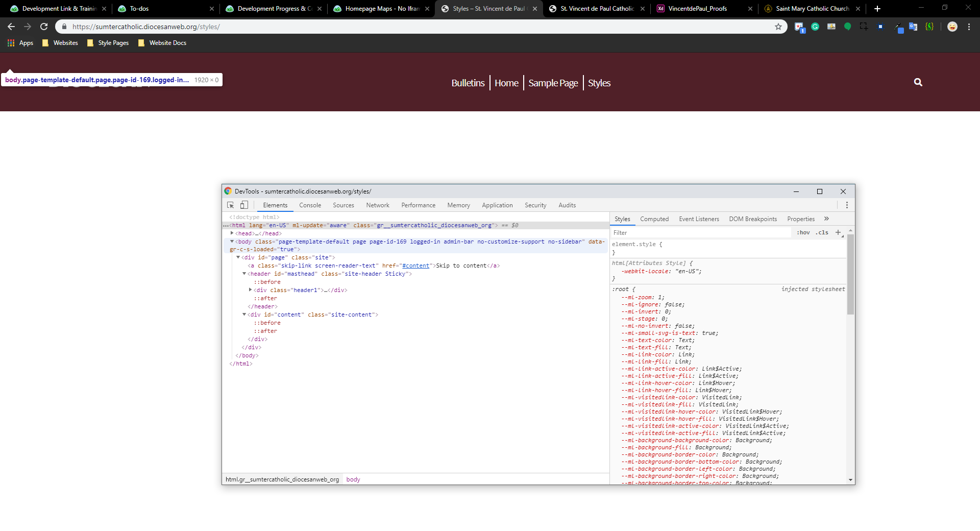This screenshot has height=531, width=980.
Task: Reload the page with the refresh button
Action: pos(44,27)
